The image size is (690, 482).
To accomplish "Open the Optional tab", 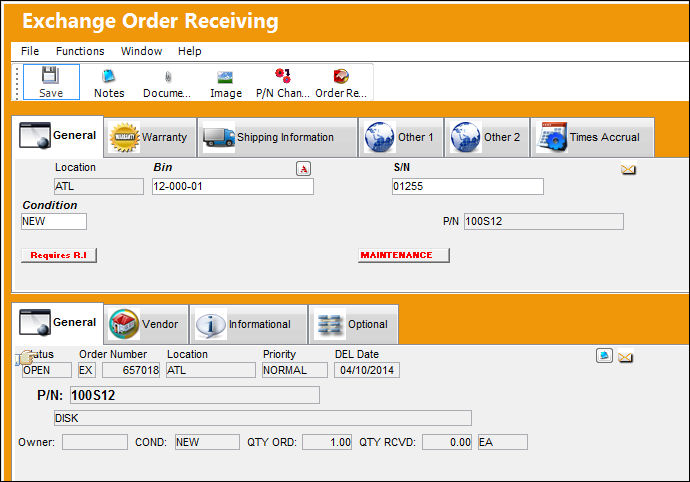I will coord(353,324).
